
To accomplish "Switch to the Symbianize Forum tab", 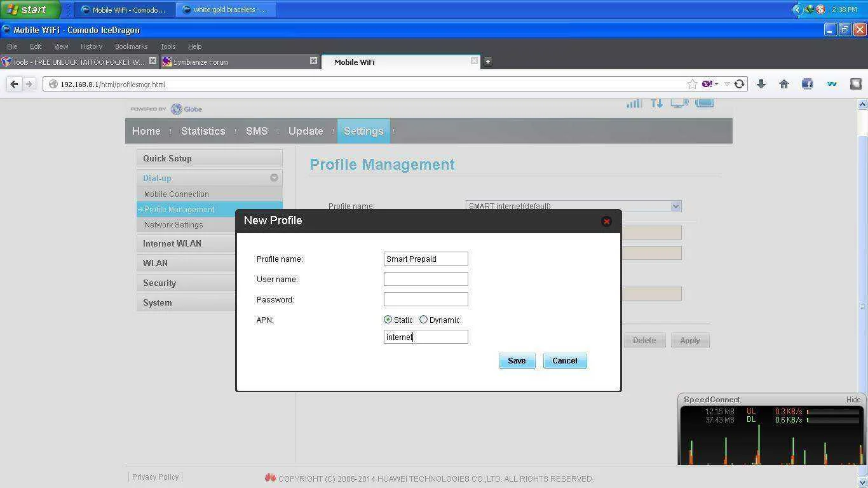I will tap(240, 62).
